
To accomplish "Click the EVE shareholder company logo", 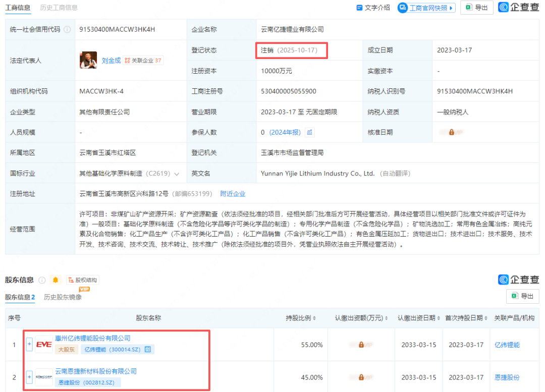I will (42, 344).
